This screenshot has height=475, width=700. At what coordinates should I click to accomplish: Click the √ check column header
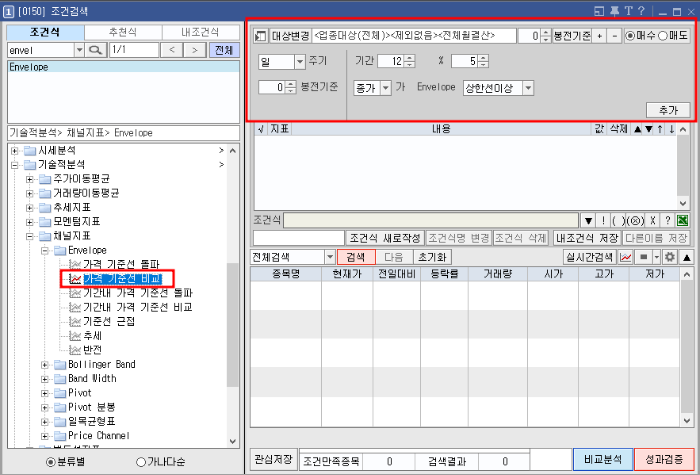261,129
